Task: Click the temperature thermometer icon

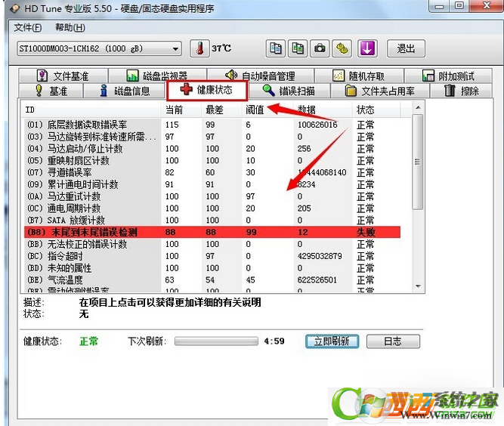Action: click(199, 48)
